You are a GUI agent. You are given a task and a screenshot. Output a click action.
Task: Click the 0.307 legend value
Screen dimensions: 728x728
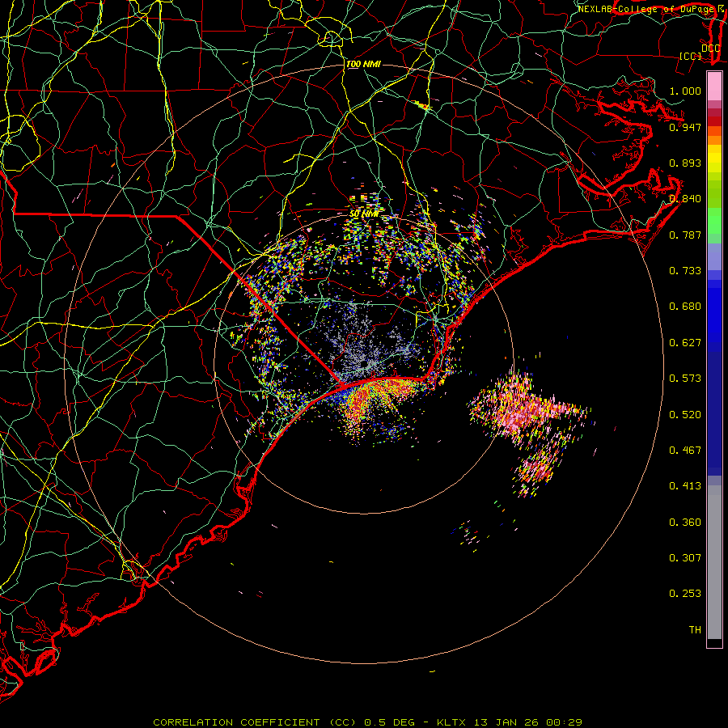tap(685, 558)
